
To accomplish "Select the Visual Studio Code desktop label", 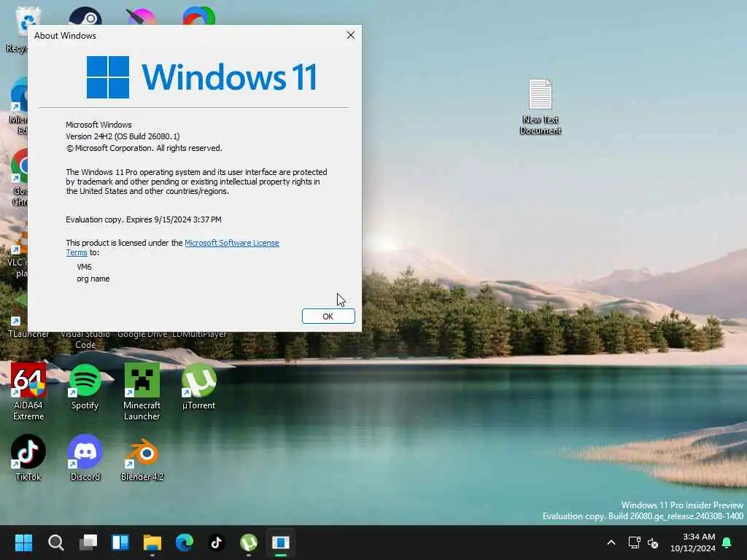I will coord(85,340).
